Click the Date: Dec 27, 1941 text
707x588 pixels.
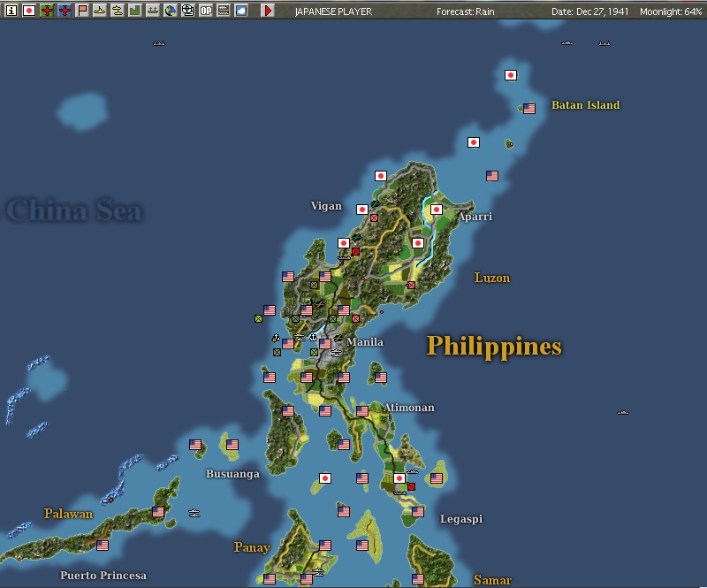coord(589,11)
